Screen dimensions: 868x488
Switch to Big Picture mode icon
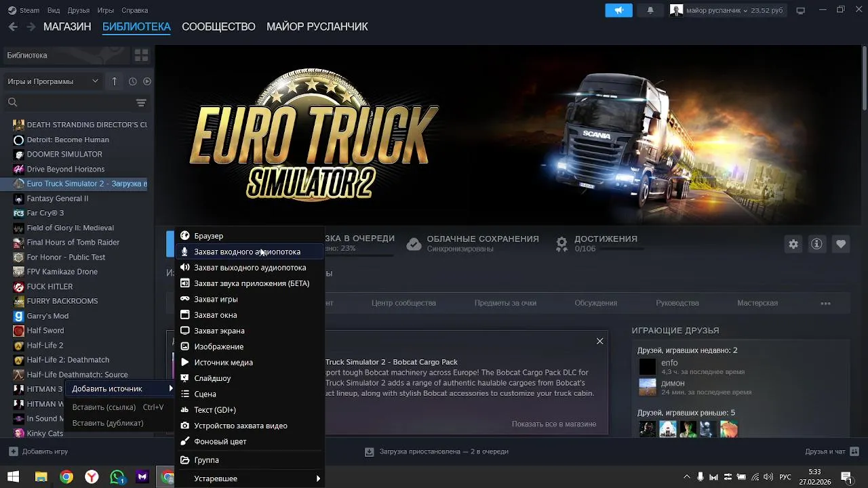tap(800, 10)
